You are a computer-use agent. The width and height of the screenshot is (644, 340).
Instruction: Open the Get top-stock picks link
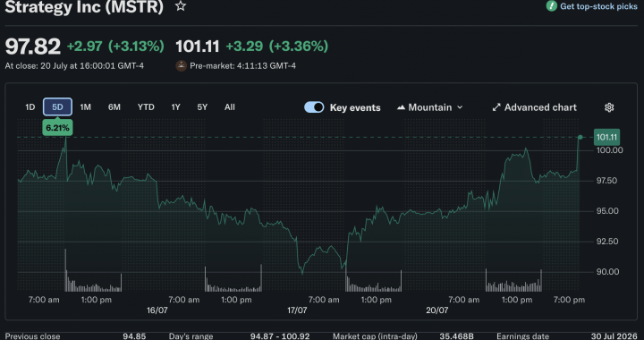598,6
